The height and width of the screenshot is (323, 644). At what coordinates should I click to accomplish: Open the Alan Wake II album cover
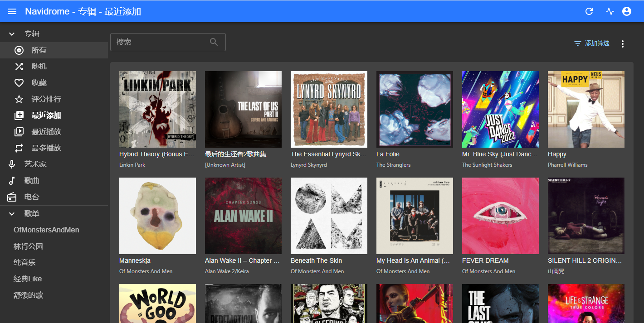coord(243,216)
